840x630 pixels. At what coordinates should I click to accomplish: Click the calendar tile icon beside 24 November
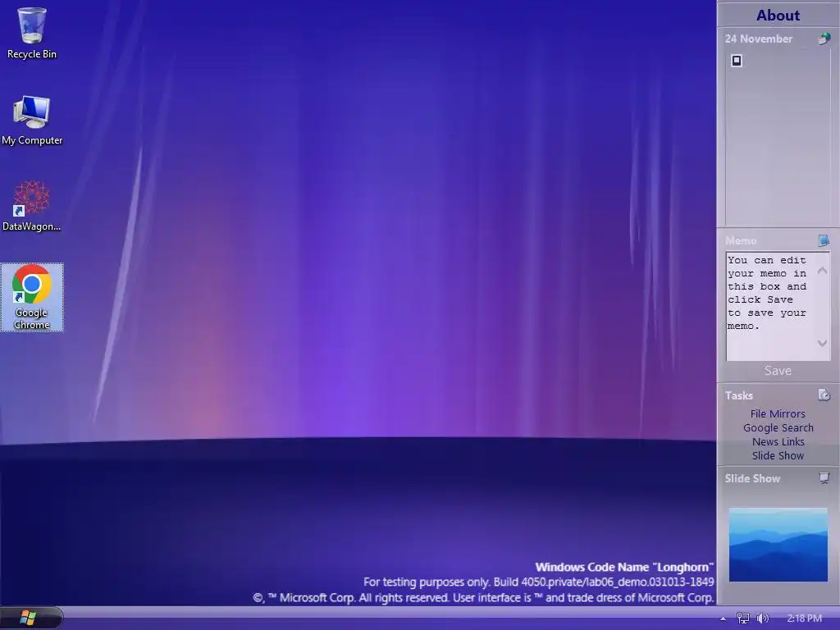(x=824, y=39)
